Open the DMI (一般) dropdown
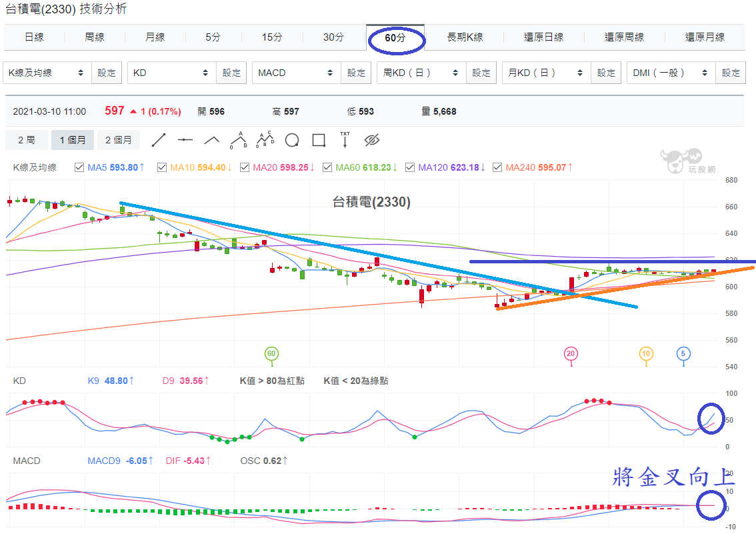This screenshot has width=756, height=534. [671, 73]
